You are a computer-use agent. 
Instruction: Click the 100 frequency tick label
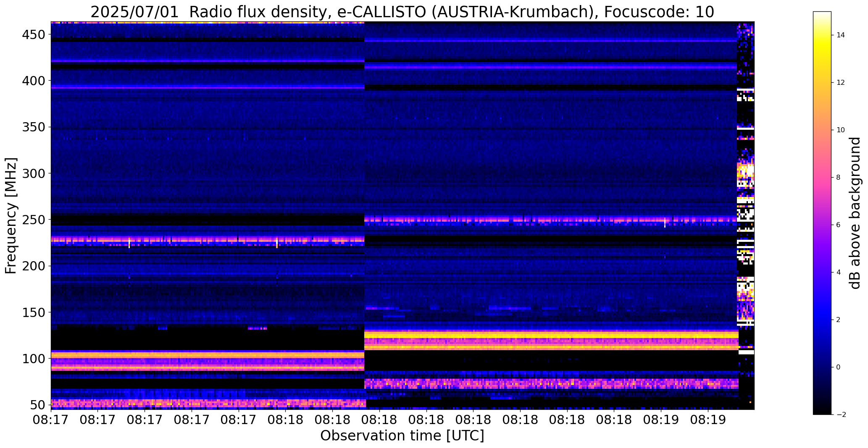pyautogui.click(x=33, y=358)
